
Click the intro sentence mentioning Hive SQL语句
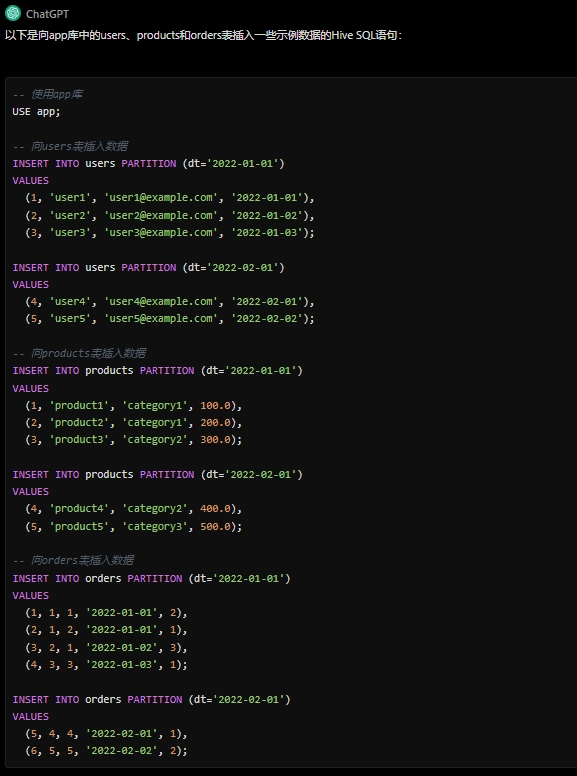coord(203,36)
